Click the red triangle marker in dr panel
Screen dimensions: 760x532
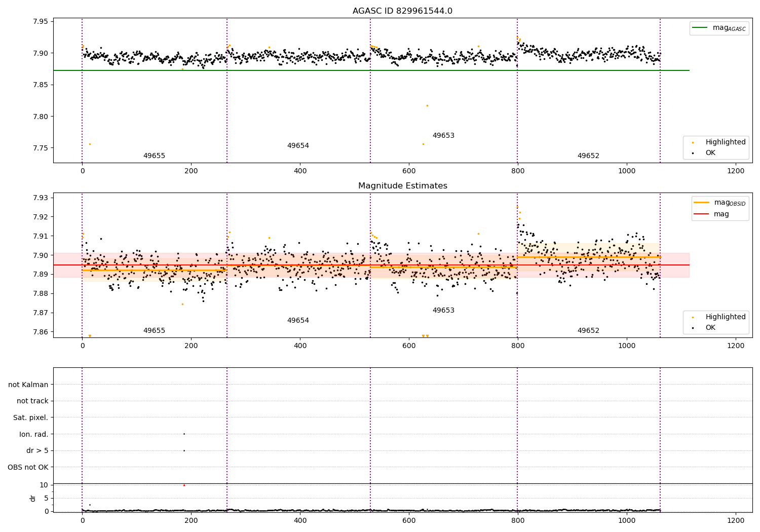coord(184,485)
